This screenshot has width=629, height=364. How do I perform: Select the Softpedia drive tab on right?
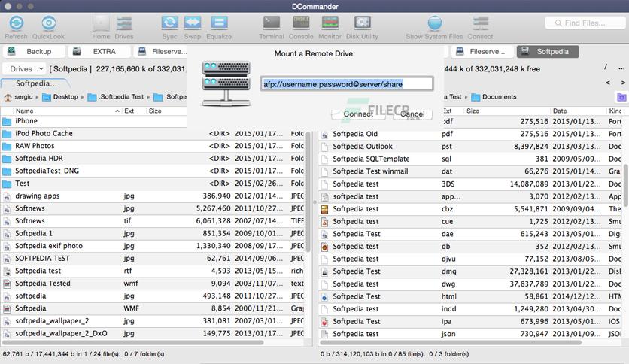(x=548, y=51)
